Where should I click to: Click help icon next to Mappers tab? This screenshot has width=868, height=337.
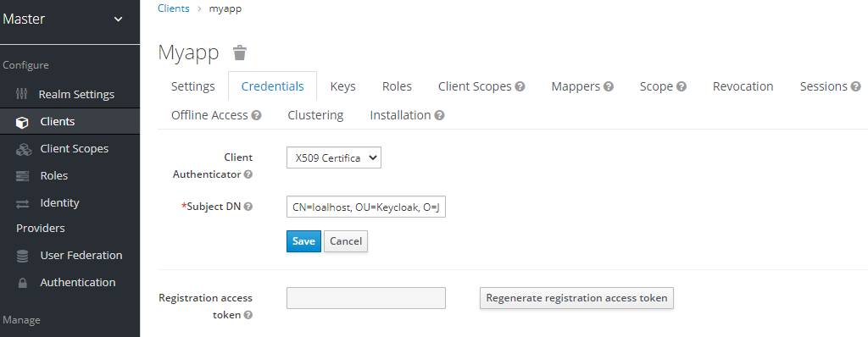tap(609, 87)
